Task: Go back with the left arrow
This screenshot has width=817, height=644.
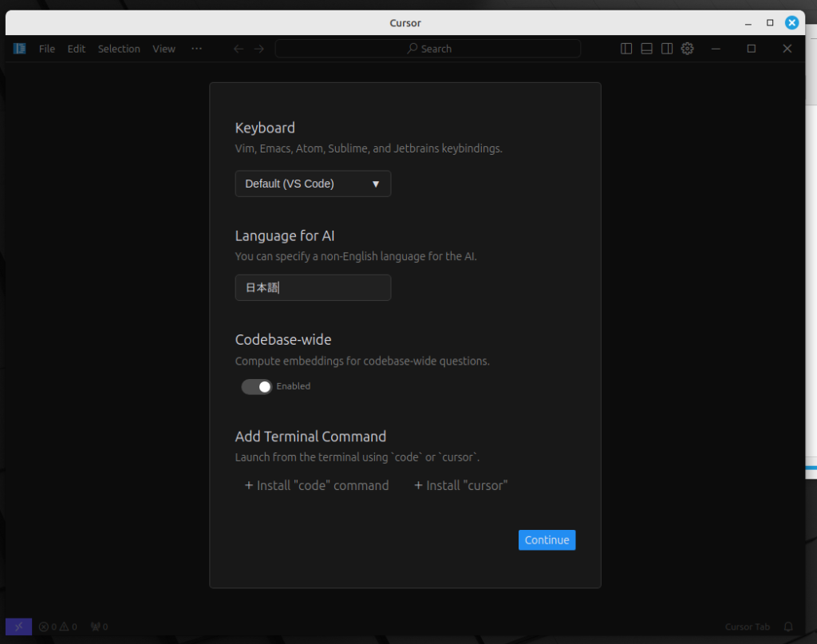Action: (239, 49)
